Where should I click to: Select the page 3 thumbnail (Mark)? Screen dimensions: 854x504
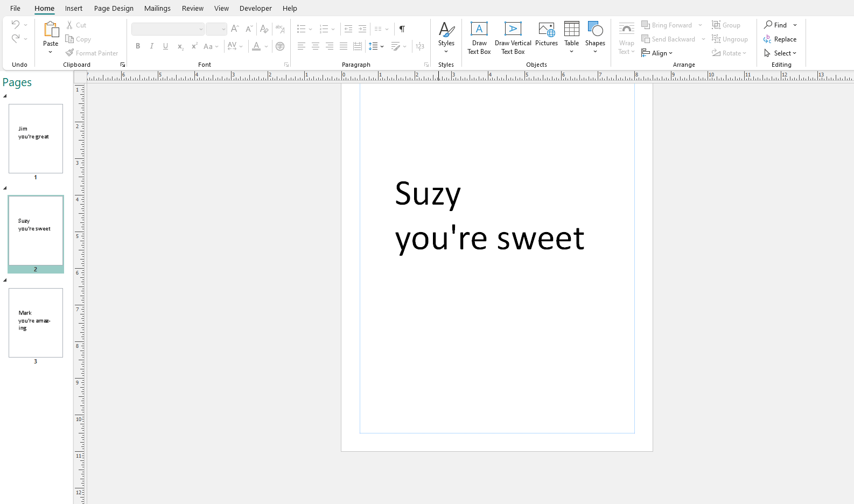pos(36,323)
